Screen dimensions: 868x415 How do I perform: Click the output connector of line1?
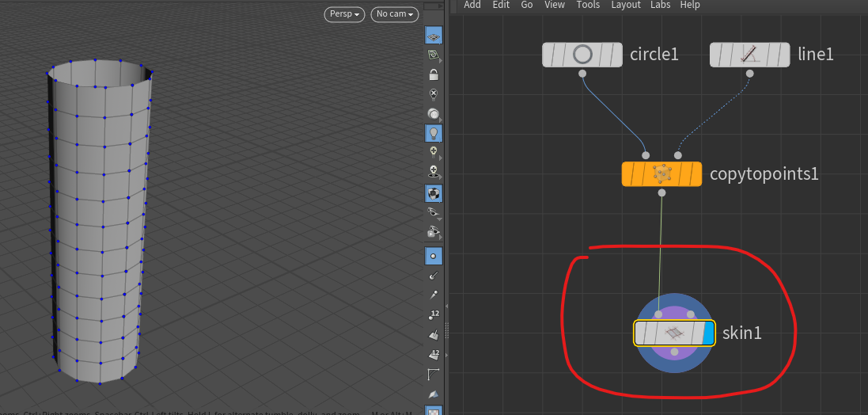(749, 74)
